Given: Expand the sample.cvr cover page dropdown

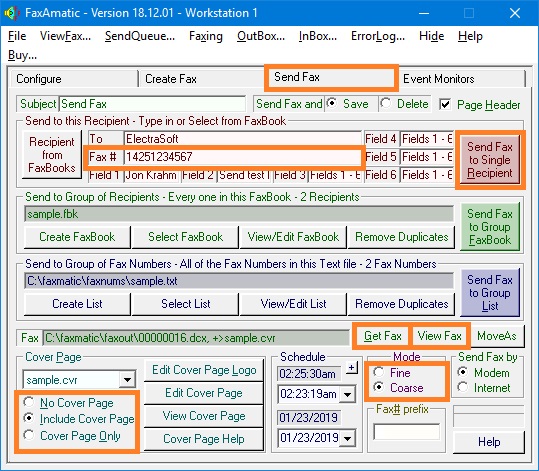Looking at the screenshot, I should click(128, 380).
